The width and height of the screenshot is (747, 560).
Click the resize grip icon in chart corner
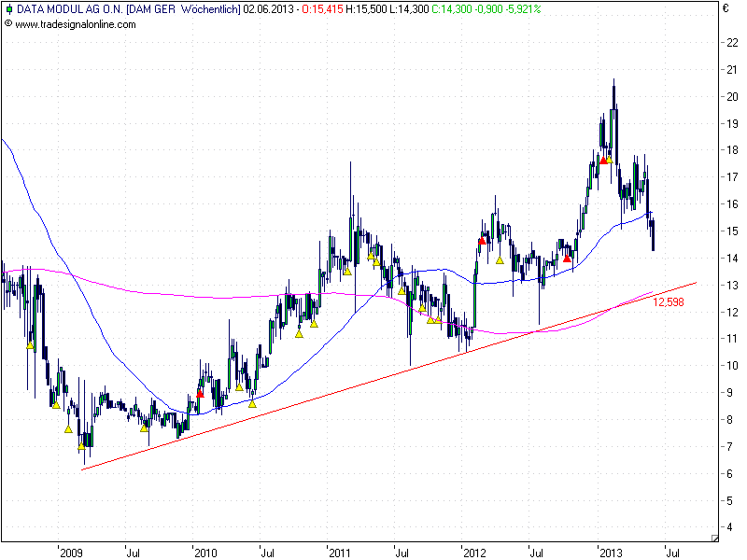tap(714, 538)
